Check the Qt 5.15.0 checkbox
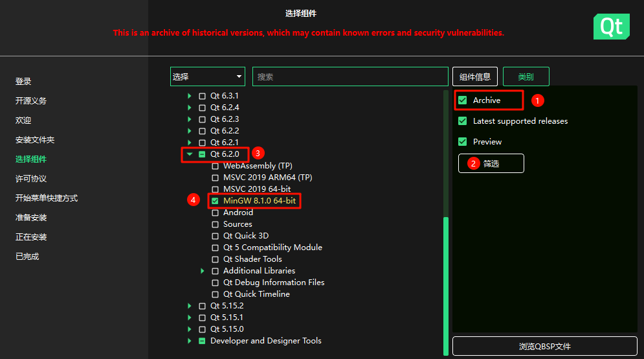 tap(202, 330)
